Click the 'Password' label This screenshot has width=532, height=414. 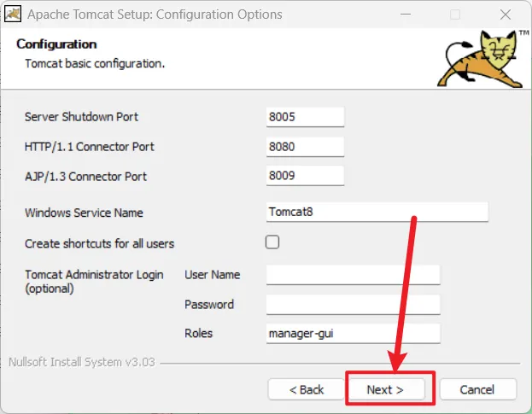click(x=209, y=305)
